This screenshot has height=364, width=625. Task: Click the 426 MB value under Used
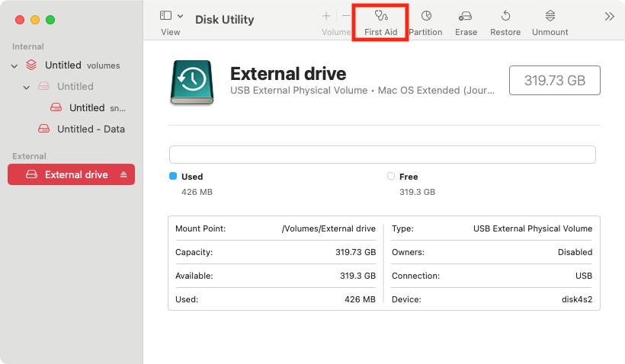point(197,192)
